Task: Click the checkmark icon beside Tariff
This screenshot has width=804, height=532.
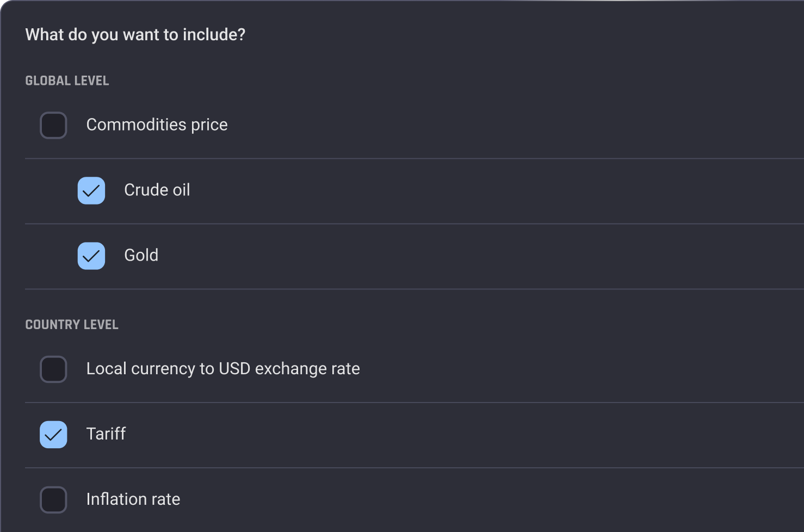Action: click(x=53, y=435)
